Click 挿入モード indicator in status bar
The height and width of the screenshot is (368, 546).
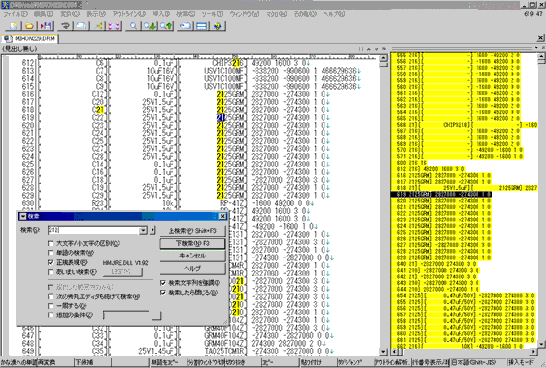pos(521,362)
